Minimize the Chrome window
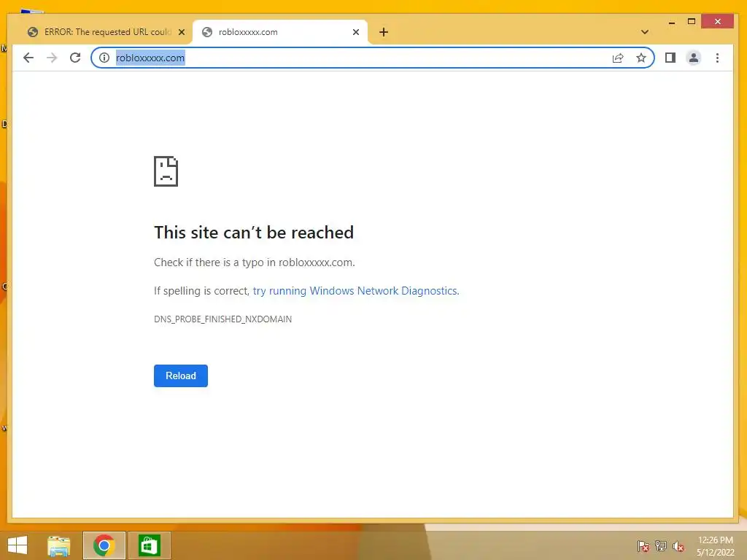The width and height of the screenshot is (747, 560). tap(672, 22)
